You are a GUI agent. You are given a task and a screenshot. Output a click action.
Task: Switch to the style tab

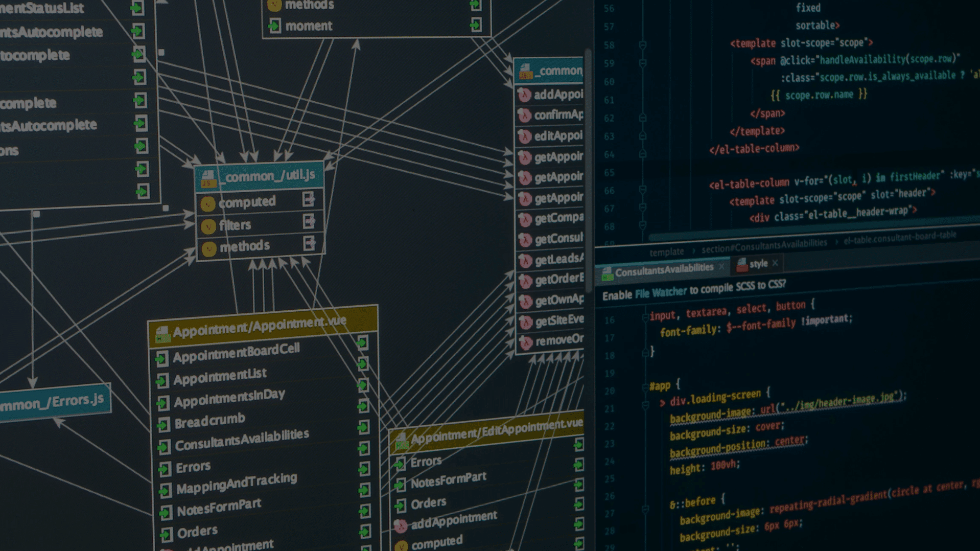point(758,264)
